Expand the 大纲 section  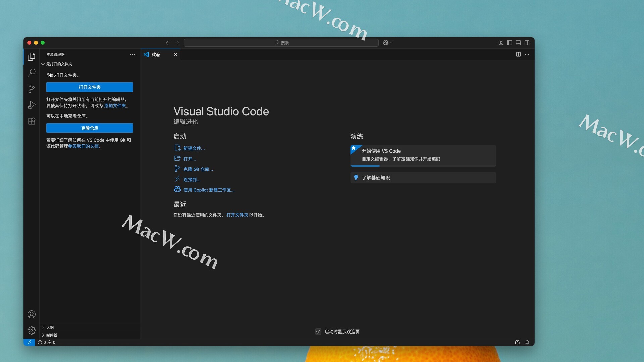[x=90, y=327]
